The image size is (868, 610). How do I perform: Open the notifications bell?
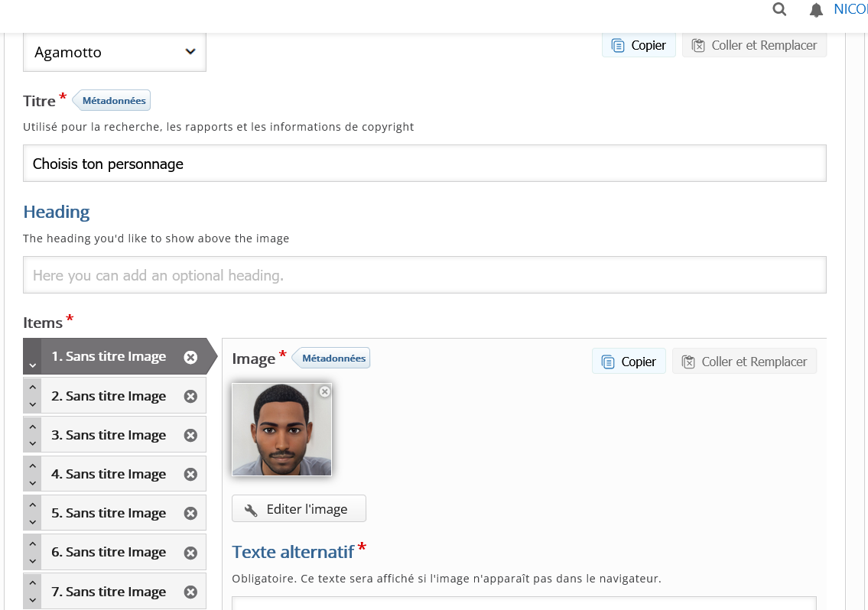tap(816, 10)
